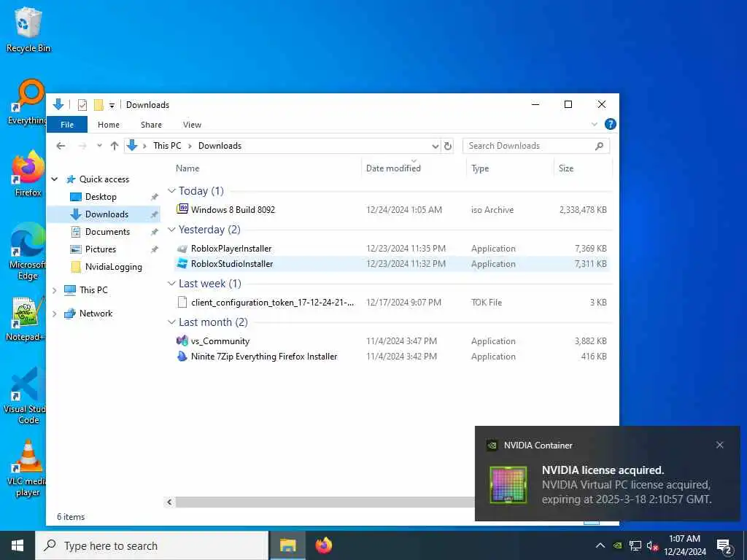The image size is (747, 560).
Task: Collapse the Yesterday (2) group
Action: (172, 230)
